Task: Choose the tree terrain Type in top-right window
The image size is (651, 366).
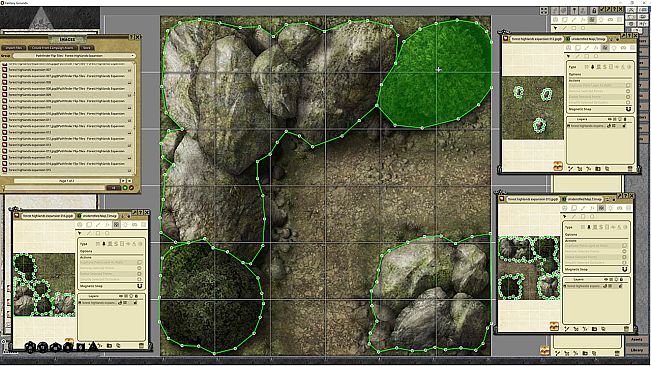Action: point(592,67)
